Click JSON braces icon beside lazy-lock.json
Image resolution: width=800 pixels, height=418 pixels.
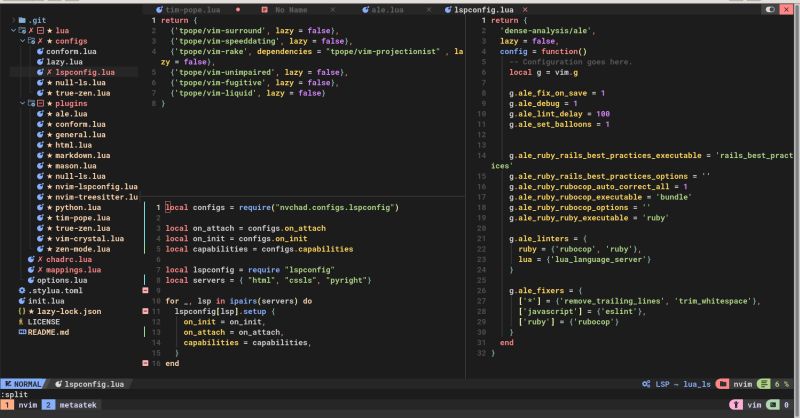point(22,311)
